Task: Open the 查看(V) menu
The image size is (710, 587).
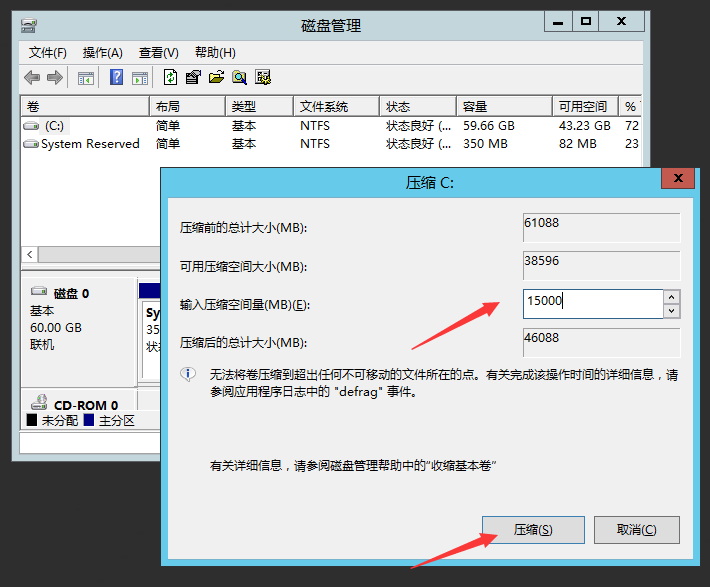Action: point(158,53)
